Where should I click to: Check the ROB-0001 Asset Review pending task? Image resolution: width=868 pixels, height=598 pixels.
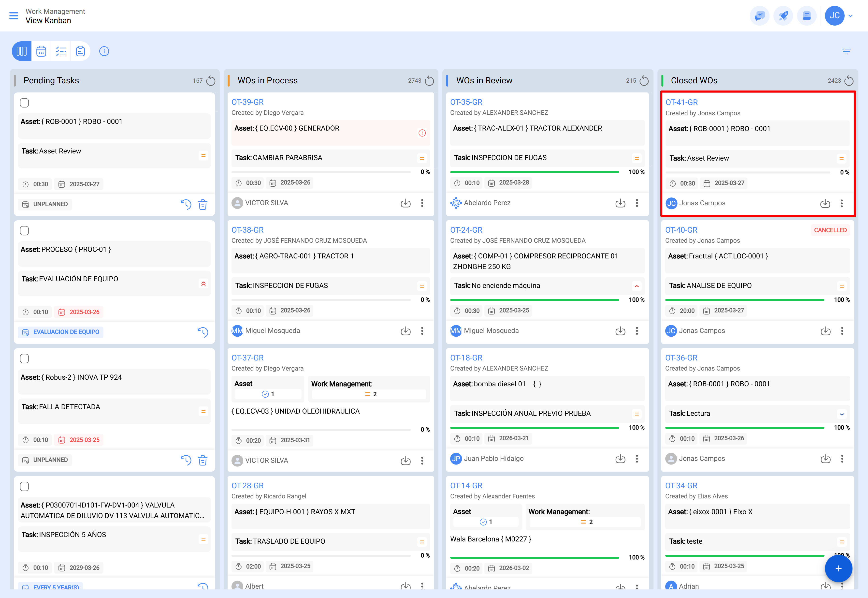(24, 103)
